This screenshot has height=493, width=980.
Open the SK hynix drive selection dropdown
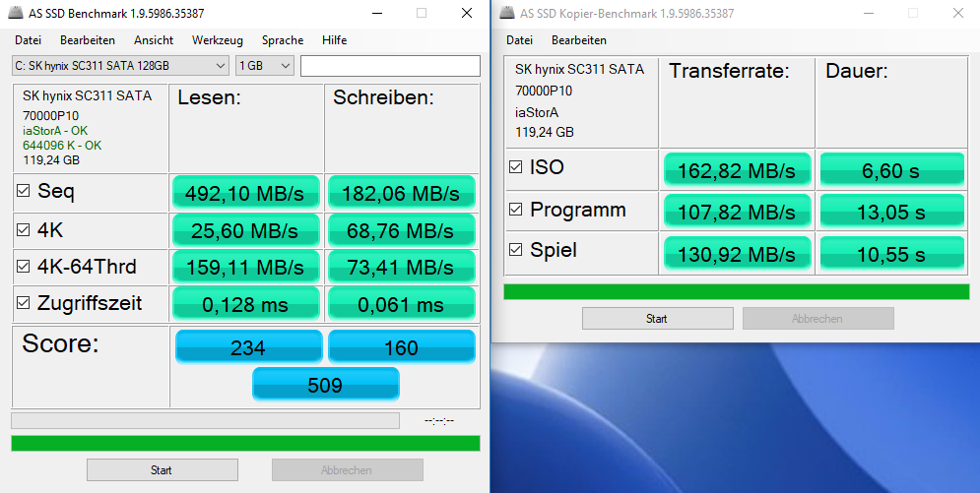120,66
